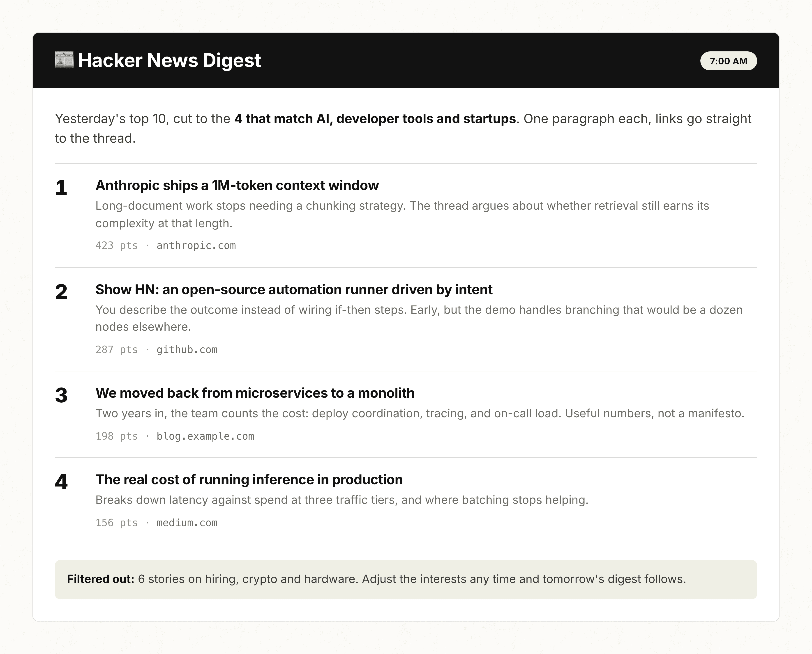Screen dimensions: 812x654
Task: Click rank number 2 of the Show HN story
Action: click(61, 292)
